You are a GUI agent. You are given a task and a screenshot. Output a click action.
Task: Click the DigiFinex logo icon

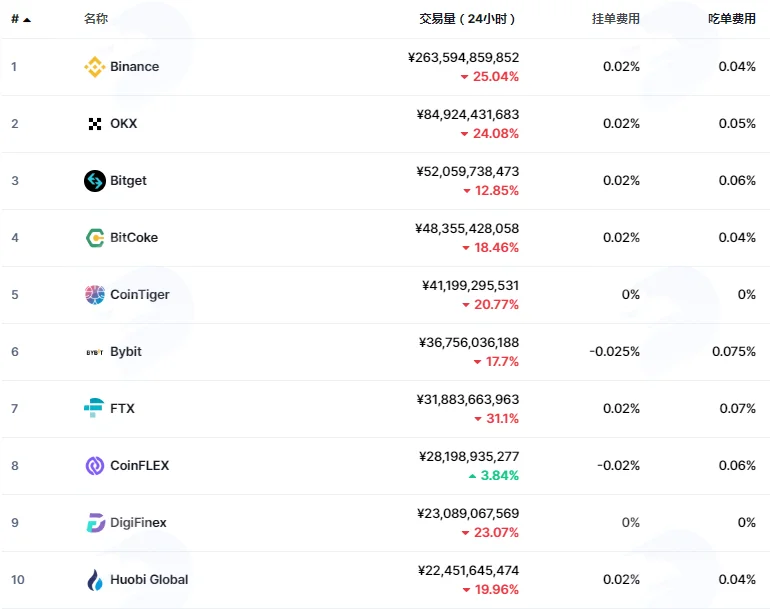(x=96, y=523)
